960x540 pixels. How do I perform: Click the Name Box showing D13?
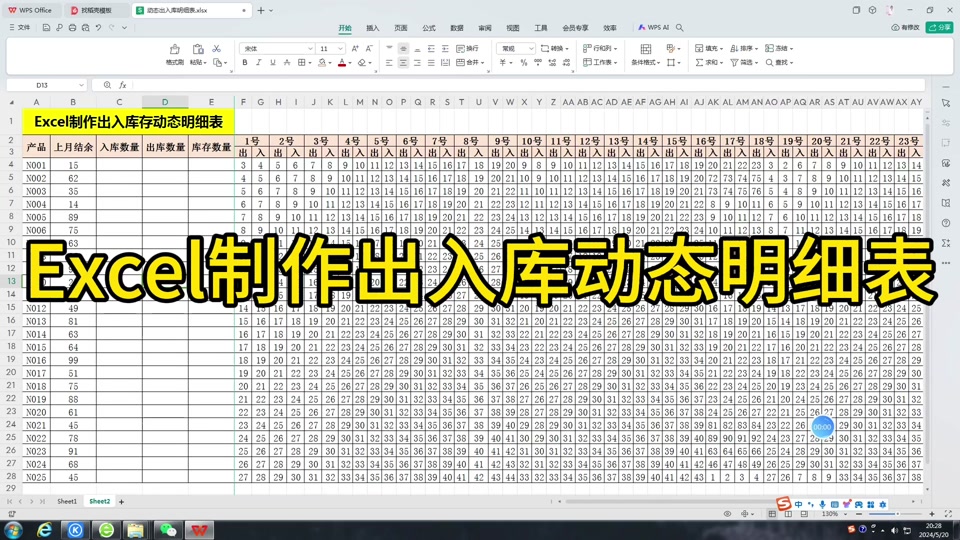pyautogui.click(x=46, y=85)
